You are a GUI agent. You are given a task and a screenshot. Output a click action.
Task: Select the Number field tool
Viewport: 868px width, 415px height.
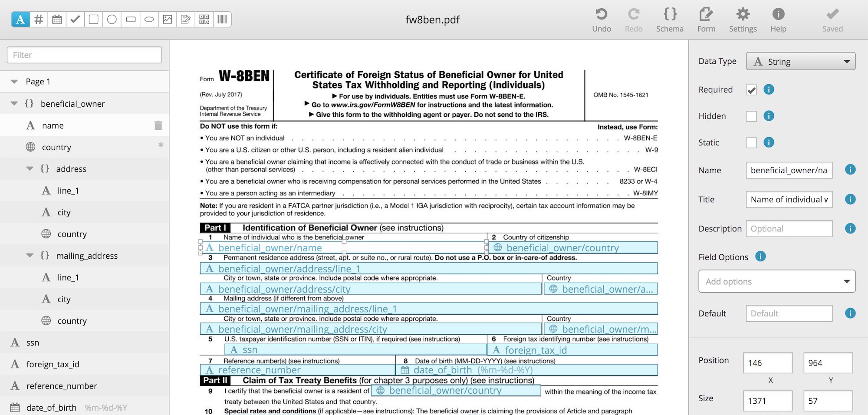click(x=38, y=19)
